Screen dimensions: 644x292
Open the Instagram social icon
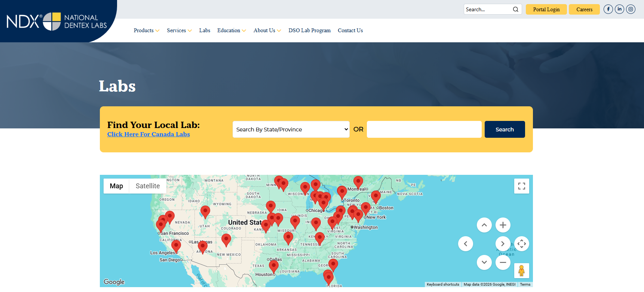631,9
